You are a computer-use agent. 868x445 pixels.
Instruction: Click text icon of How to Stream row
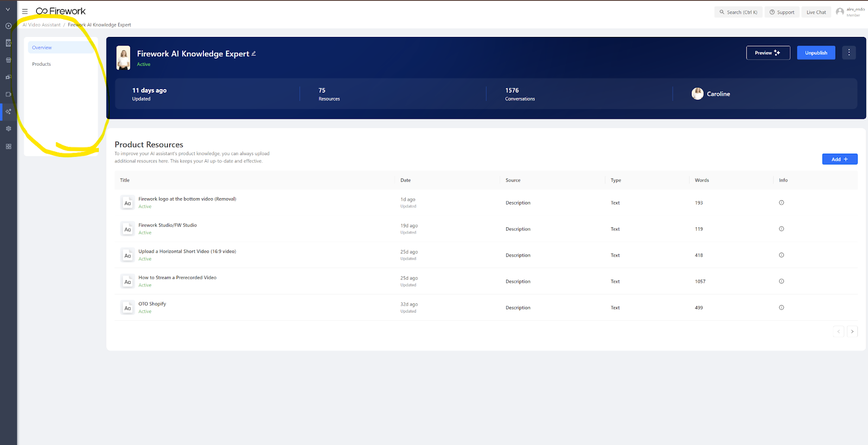127,282
